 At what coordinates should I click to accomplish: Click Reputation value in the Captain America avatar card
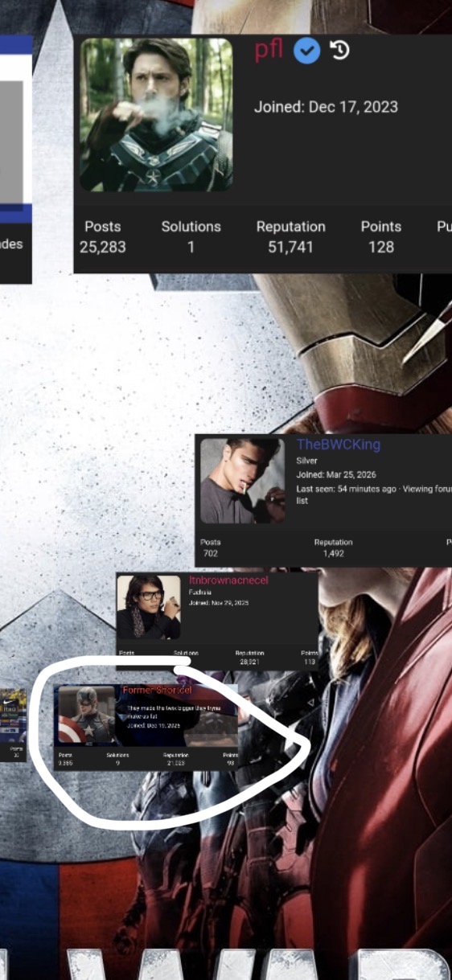coord(175,763)
